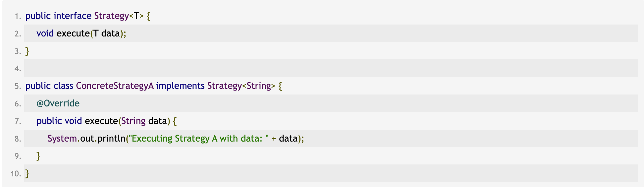The image size is (644, 187).
Task: Click the word 'interface' on line 1
Action: tap(72, 16)
